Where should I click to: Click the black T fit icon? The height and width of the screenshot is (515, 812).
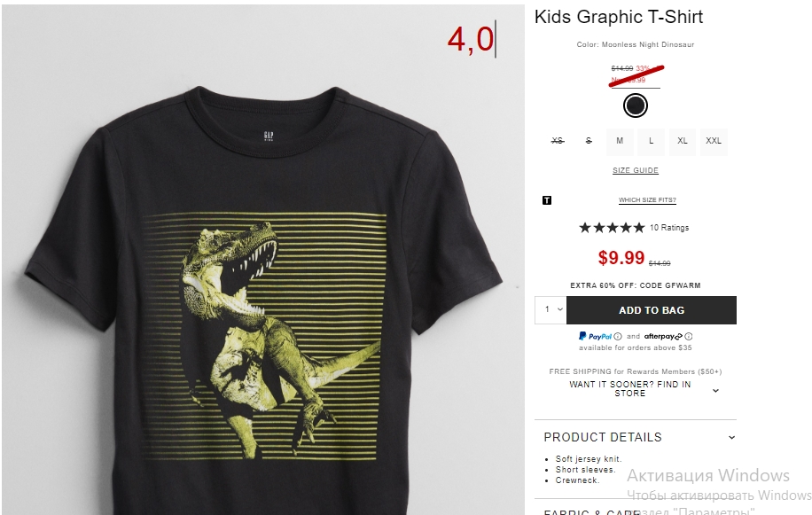(x=547, y=200)
